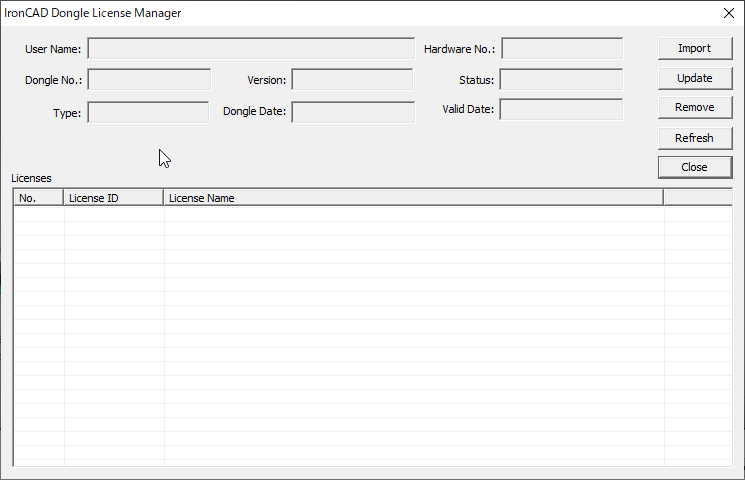Click the Valid Date field
Viewport: 745px width, 480px height.
(x=561, y=109)
